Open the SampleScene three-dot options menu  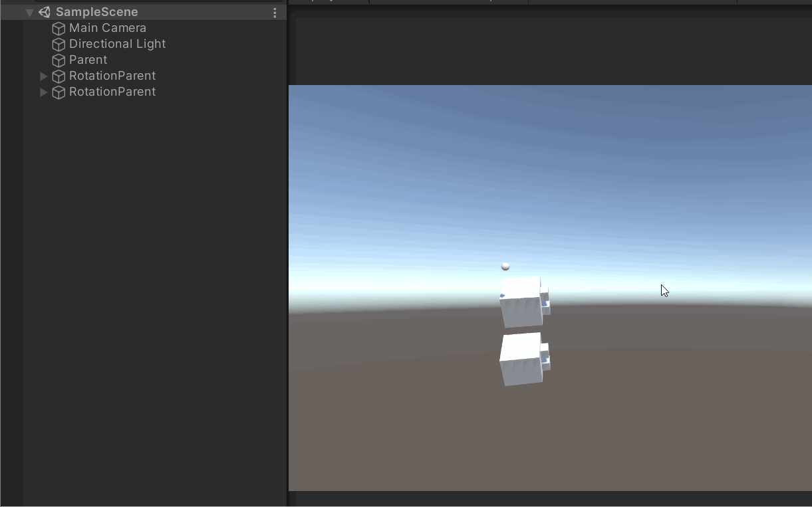275,13
